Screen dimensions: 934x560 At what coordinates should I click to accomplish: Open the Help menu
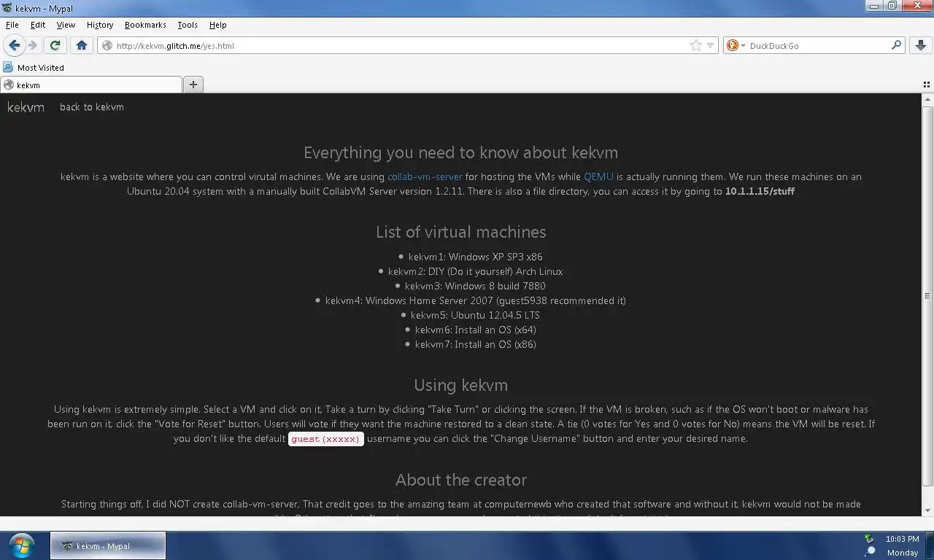click(217, 25)
